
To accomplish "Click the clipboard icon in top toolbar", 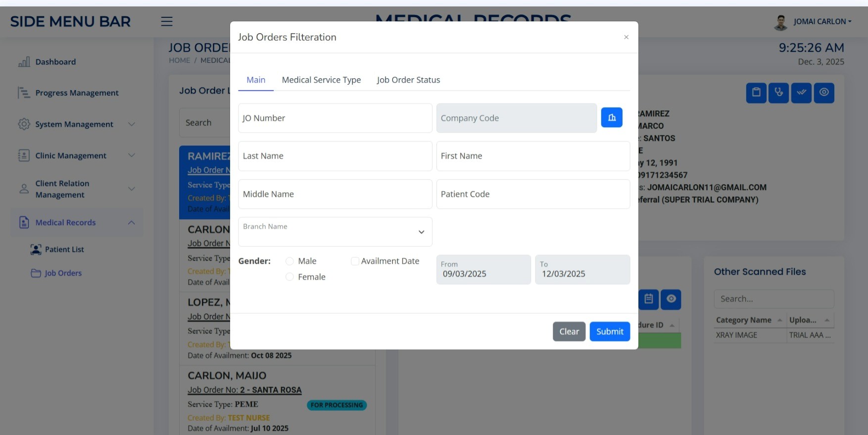I will click(756, 93).
